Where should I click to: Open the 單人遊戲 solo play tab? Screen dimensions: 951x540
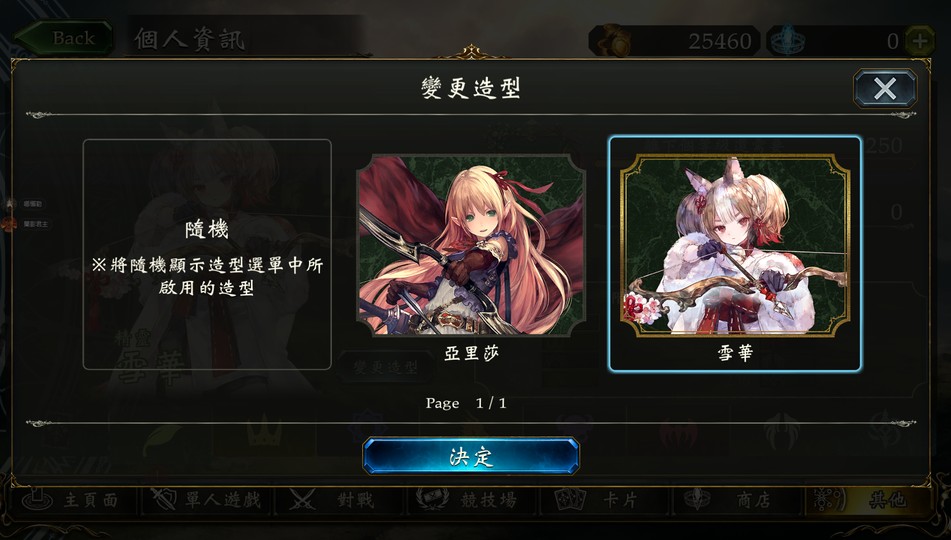206,500
